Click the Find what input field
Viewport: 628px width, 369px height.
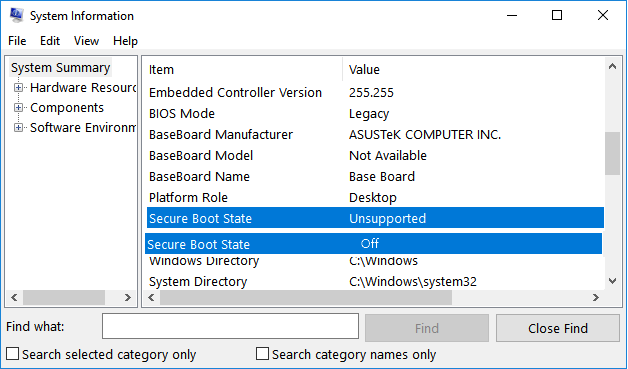tap(230, 326)
